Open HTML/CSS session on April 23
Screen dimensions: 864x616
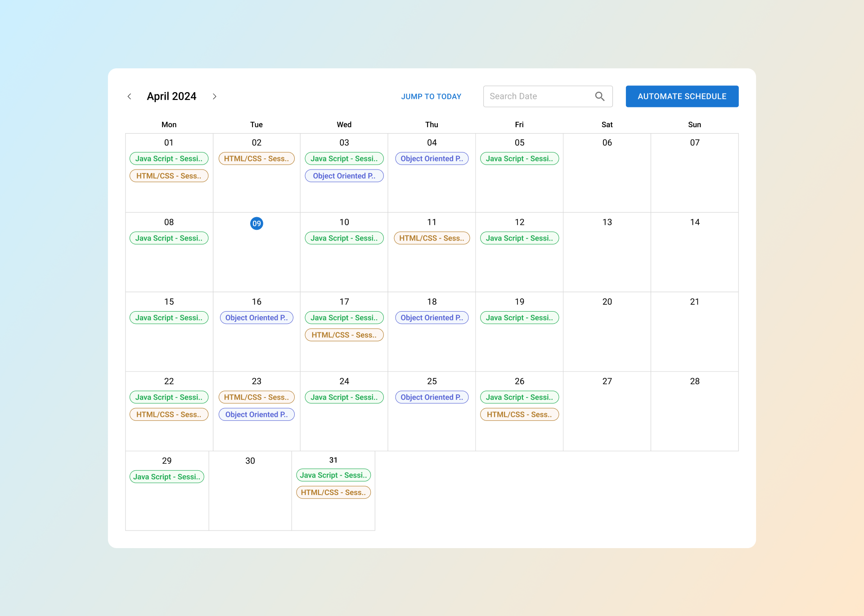(256, 397)
